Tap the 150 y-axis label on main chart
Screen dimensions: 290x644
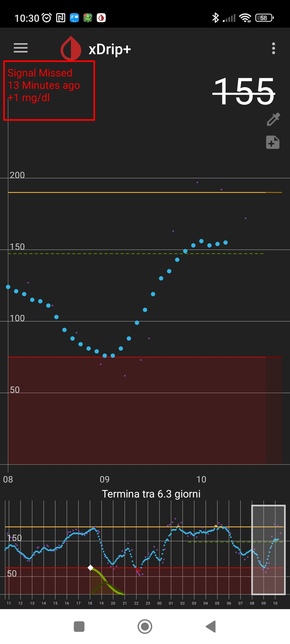coord(17,247)
